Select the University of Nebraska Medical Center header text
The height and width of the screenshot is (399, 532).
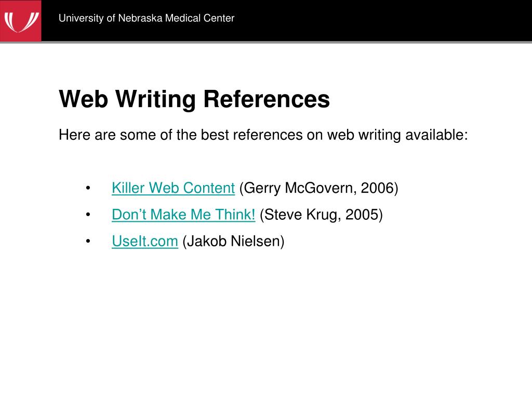(146, 18)
